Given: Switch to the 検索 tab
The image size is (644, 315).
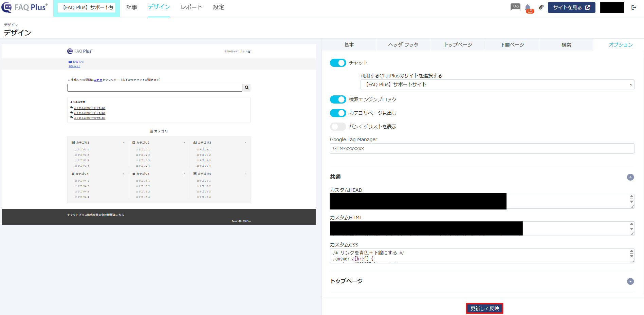Looking at the screenshot, I should pyautogui.click(x=566, y=45).
